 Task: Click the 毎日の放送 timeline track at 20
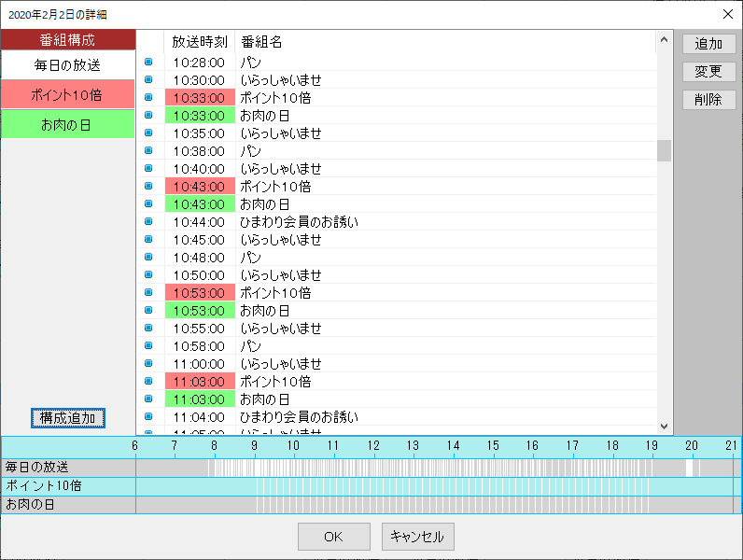[690, 467]
